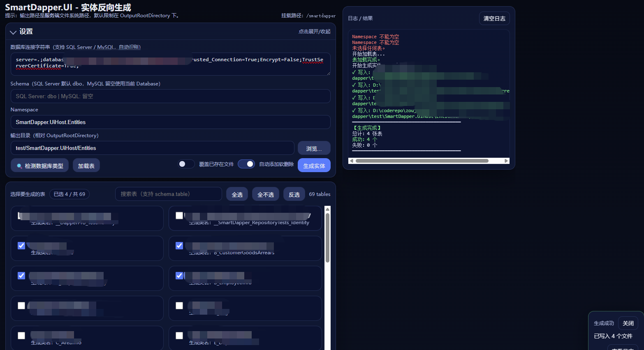This screenshot has height=350, width=644.
Task: Click the 点击展开/收起 link
Action: [x=315, y=32]
